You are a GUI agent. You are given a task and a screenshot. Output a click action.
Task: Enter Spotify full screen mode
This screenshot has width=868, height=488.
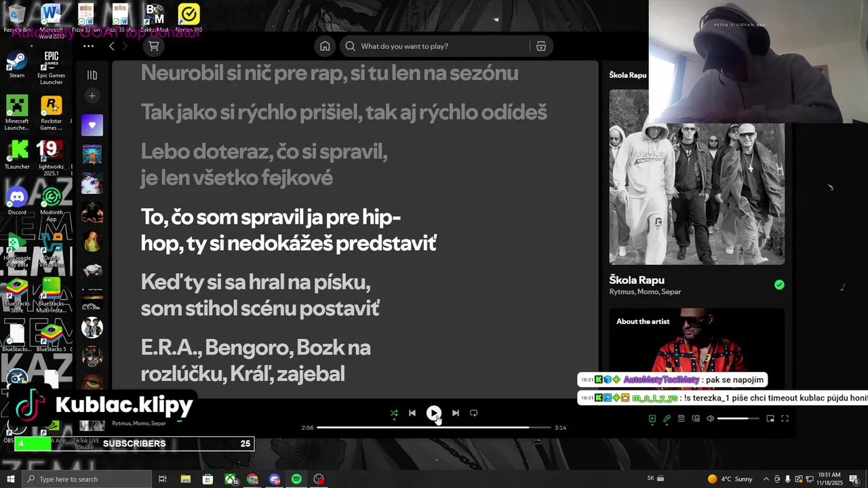click(x=785, y=418)
